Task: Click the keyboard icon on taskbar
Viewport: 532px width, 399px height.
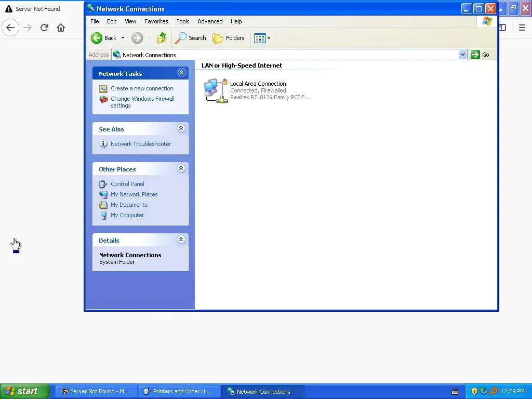Action: click(455, 392)
